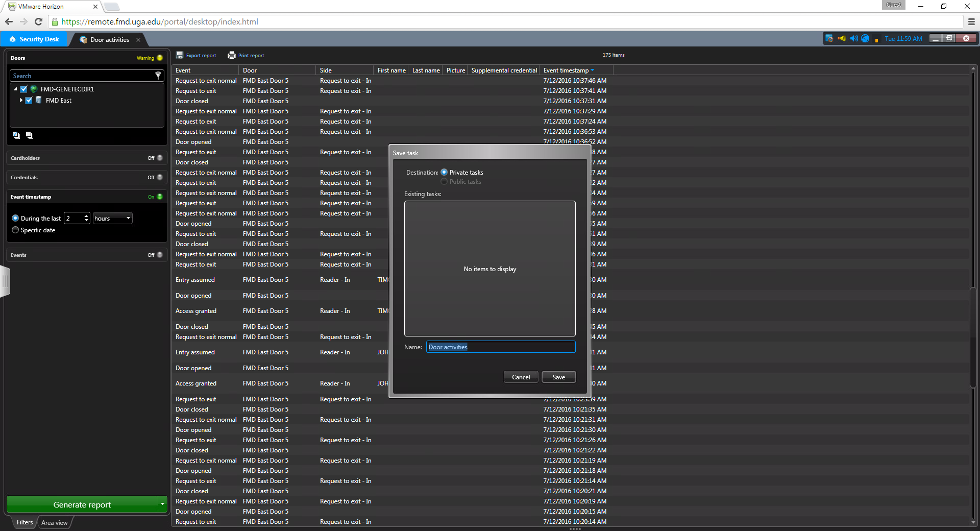Image resolution: width=980 pixels, height=531 pixels.
Task: Open the Generate report dropdown arrow
Action: tap(162, 504)
